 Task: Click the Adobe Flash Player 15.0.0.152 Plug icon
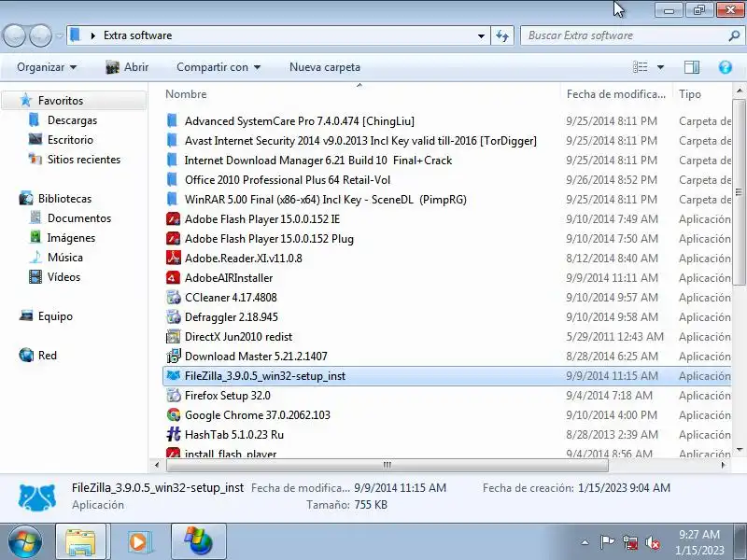click(x=173, y=239)
